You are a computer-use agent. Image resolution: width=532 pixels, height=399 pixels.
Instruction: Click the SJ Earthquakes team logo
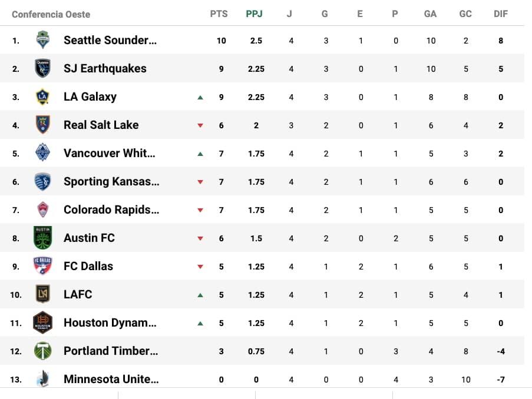tap(42, 68)
